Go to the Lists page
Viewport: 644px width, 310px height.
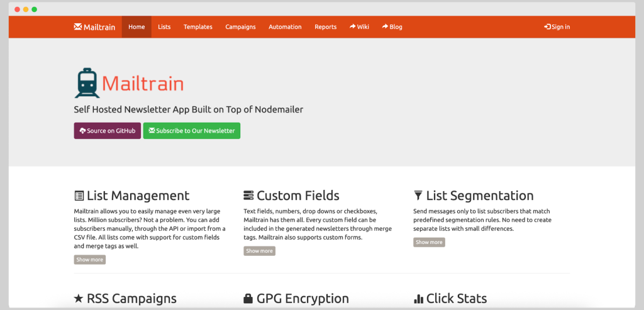tap(164, 27)
